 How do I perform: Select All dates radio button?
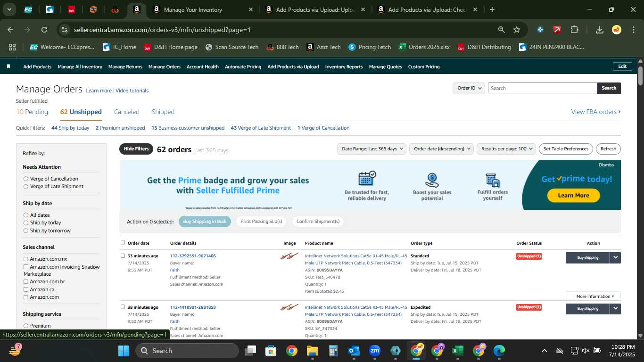coord(26,215)
